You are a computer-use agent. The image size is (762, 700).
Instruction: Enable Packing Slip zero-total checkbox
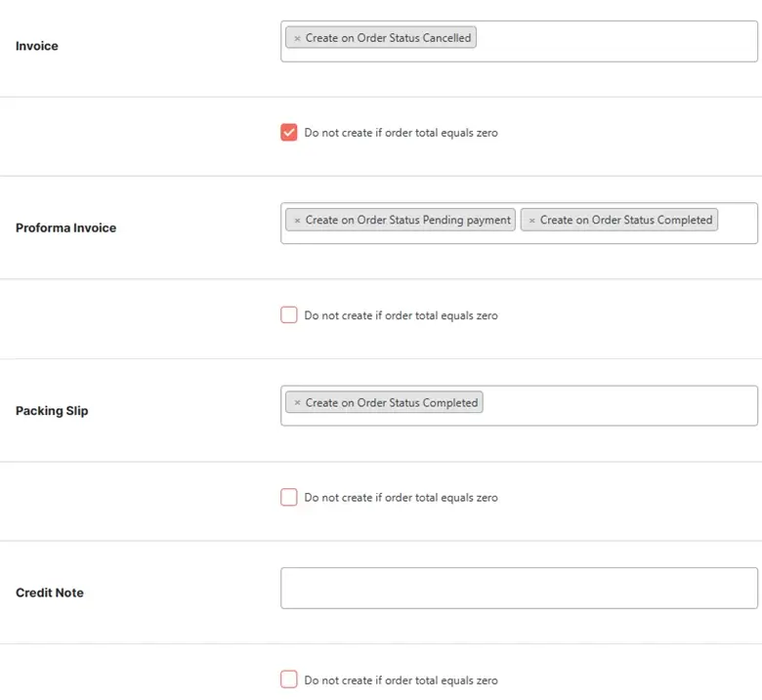coord(288,497)
